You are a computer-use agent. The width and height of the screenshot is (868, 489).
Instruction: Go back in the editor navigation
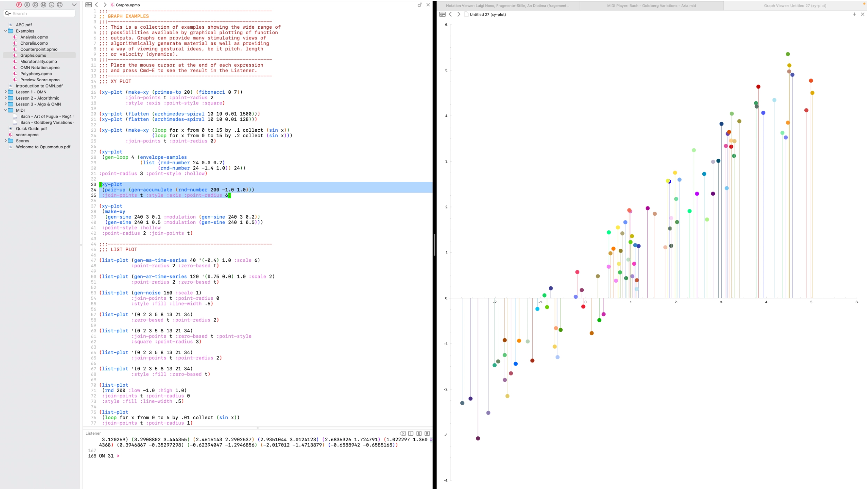tap(97, 5)
